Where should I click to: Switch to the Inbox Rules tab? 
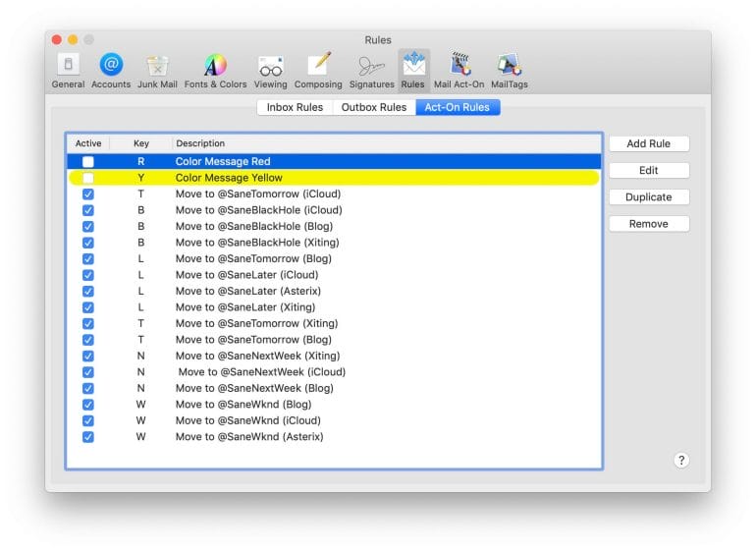pyautogui.click(x=295, y=107)
